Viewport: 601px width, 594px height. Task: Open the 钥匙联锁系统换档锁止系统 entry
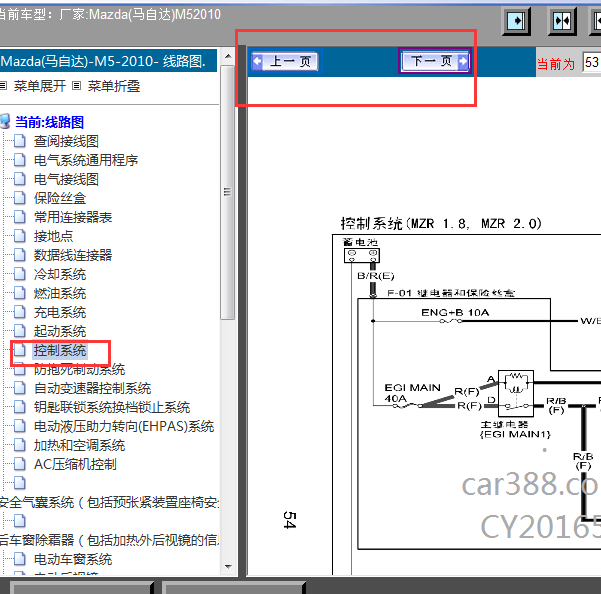[x=112, y=407]
